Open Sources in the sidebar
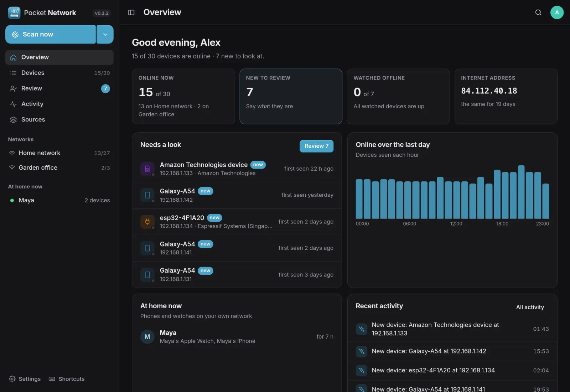Viewport: 570px width, 392px height. tap(59, 120)
